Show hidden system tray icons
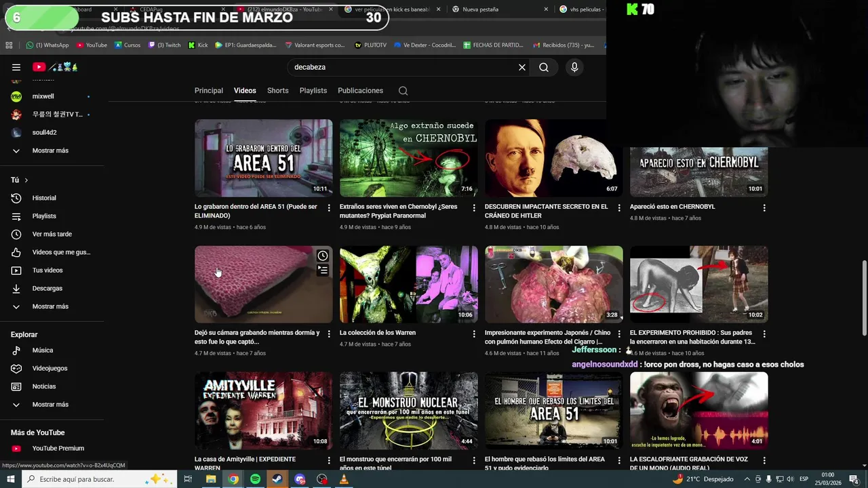Screen dimensions: 868x488 point(747,479)
